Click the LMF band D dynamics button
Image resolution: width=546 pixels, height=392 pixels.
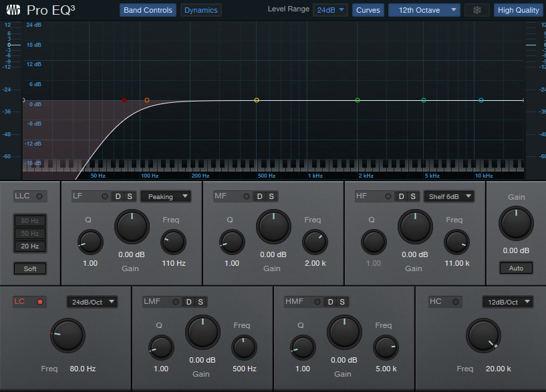coord(188,302)
